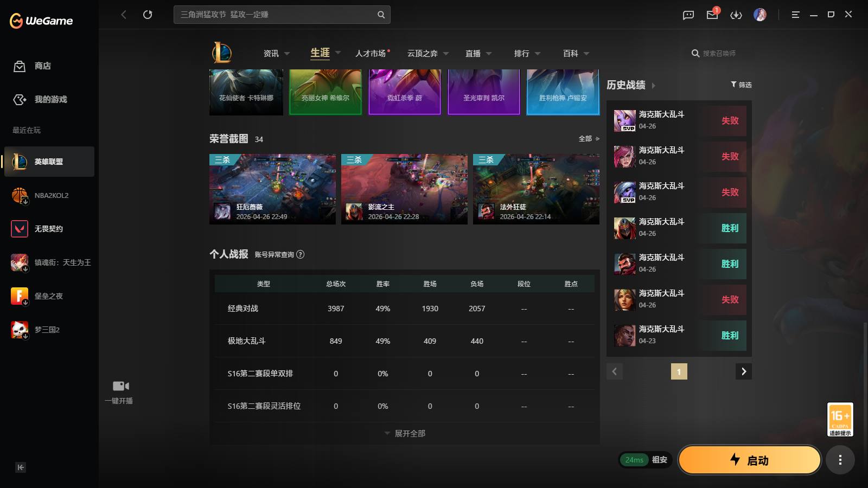Open the 云顶之弈 tab

423,54
